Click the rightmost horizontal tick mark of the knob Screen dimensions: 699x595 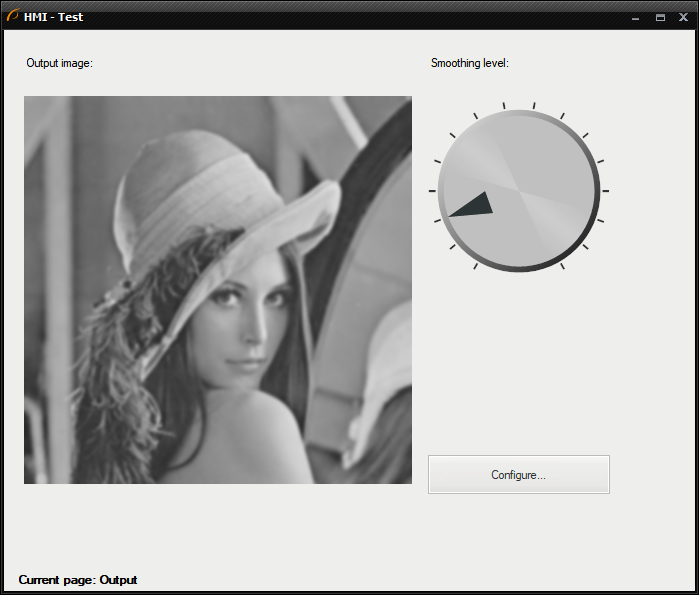(x=606, y=190)
